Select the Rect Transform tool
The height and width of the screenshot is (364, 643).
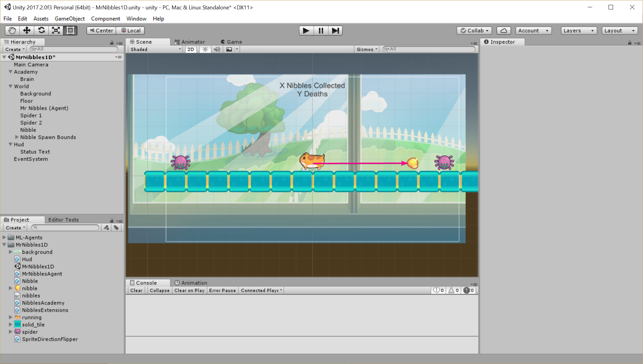tap(71, 31)
